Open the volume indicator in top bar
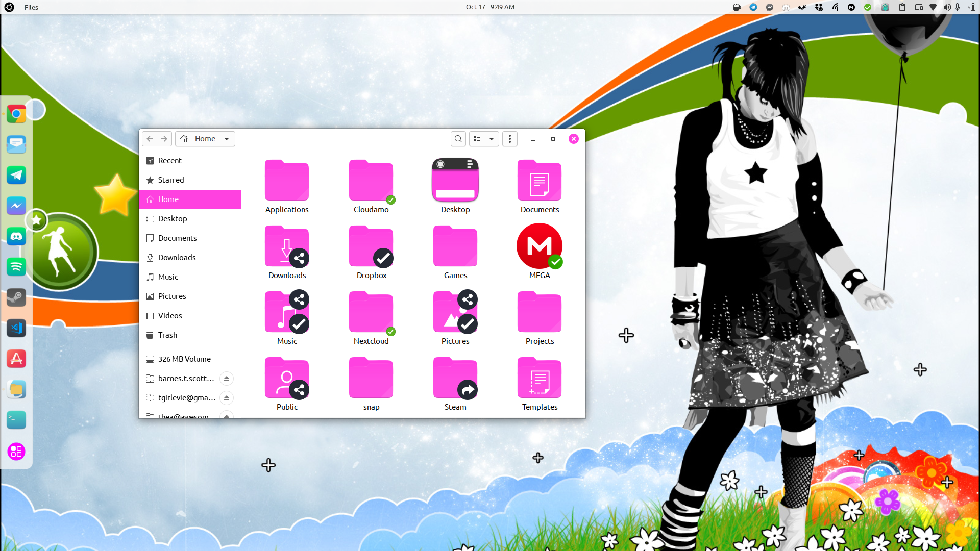Screen dimensions: 980x551 (x=946, y=7)
